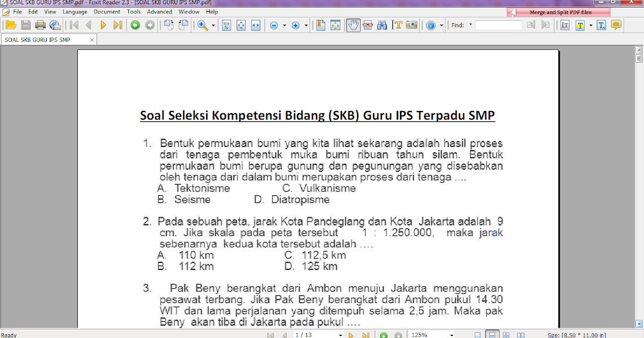Zoom in using the plus icon

coord(295,25)
